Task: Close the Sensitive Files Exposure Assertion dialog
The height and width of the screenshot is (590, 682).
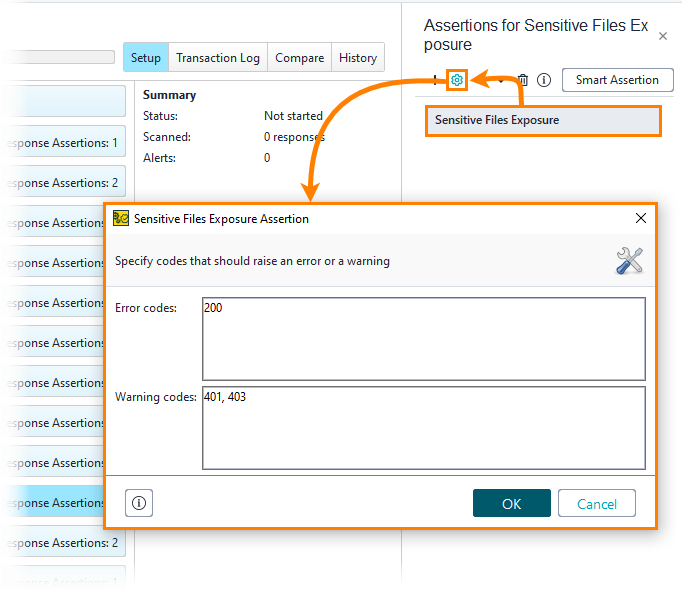Action: point(641,218)
